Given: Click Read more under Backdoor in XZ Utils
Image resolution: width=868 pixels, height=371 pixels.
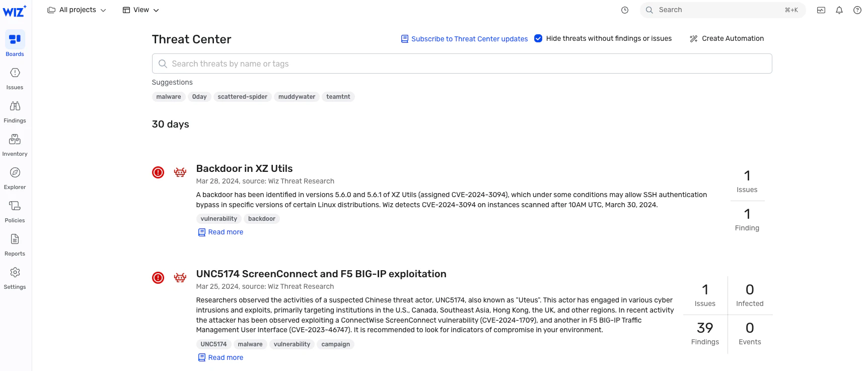Looking at the screenshot, I should (225, 232).
